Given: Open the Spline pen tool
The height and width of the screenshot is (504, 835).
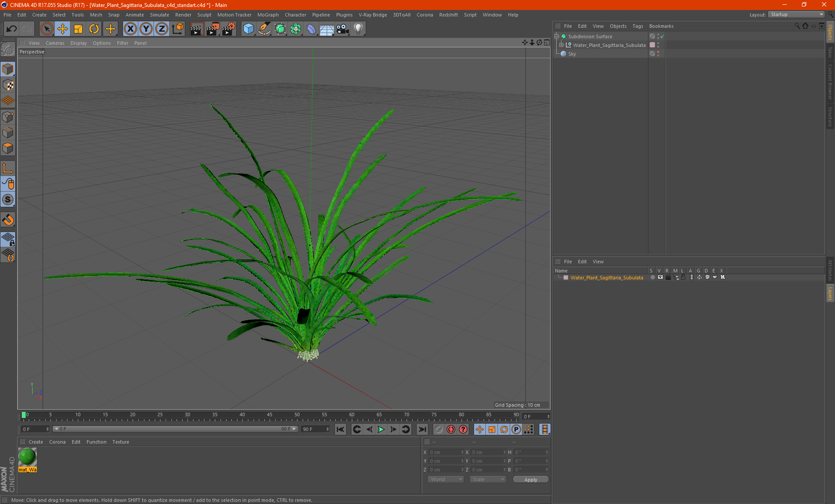Looking at the screenshot, I should pos(264,29).
